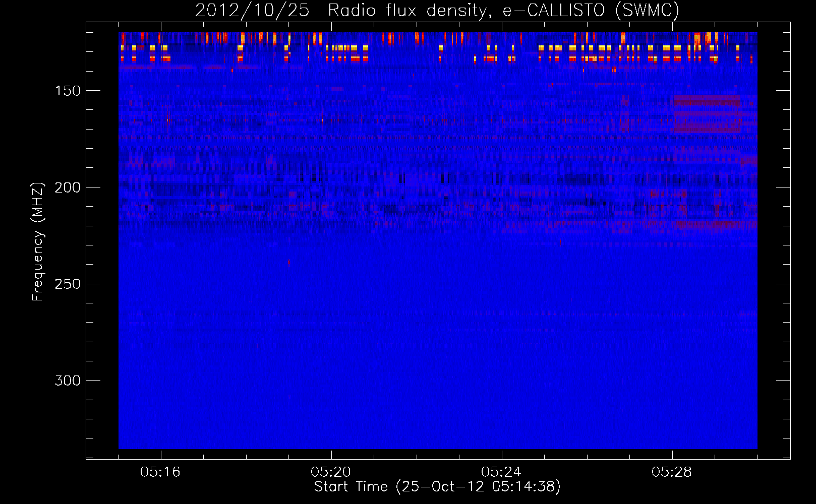Click the '05:20' time axis label
Screen dimensions: 816x504
tap(331, 472)
